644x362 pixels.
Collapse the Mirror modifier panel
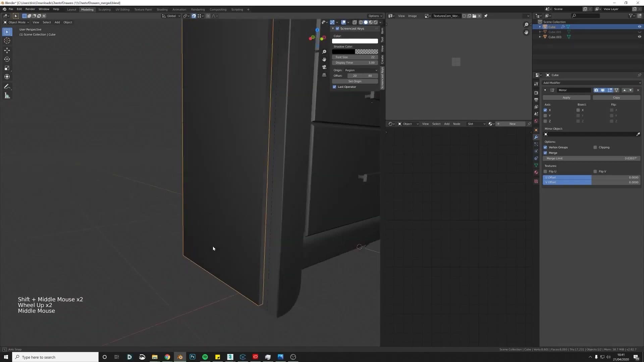coord(545,90)
